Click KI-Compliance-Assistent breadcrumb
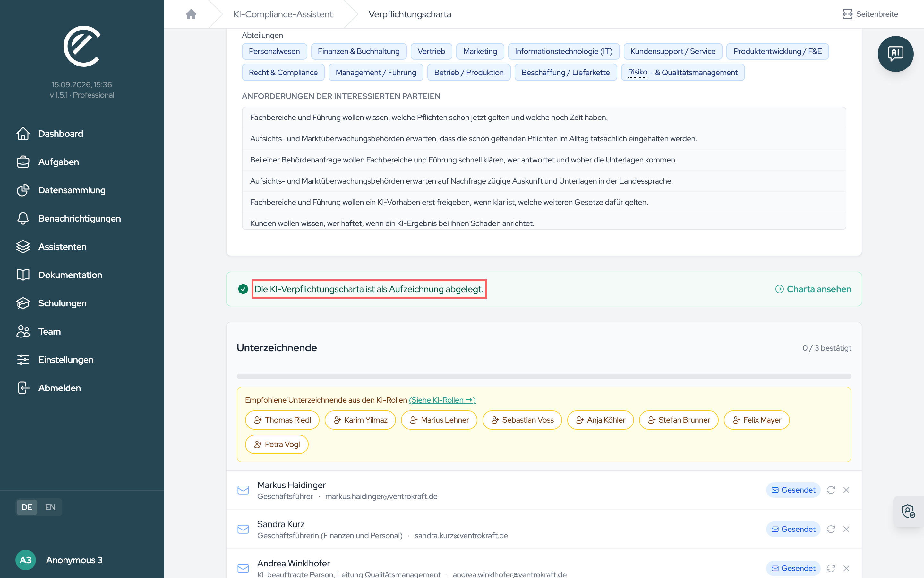 coord(283,14)
